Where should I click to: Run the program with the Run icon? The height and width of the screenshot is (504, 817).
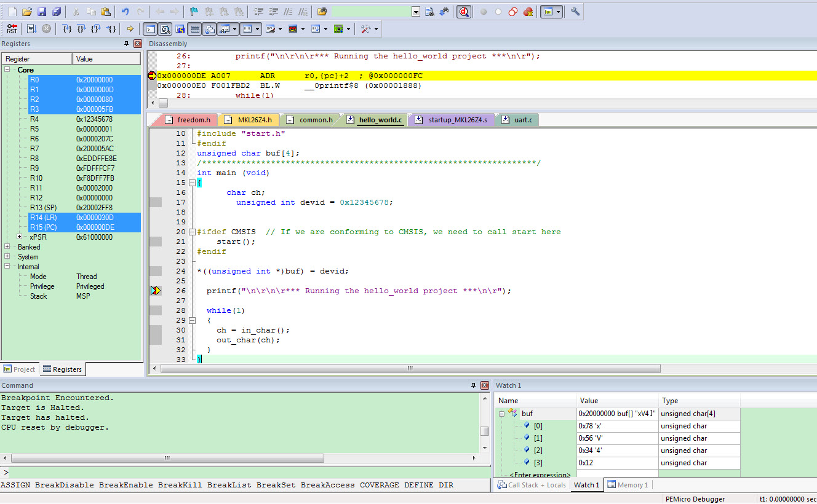[x=31, y=29]
